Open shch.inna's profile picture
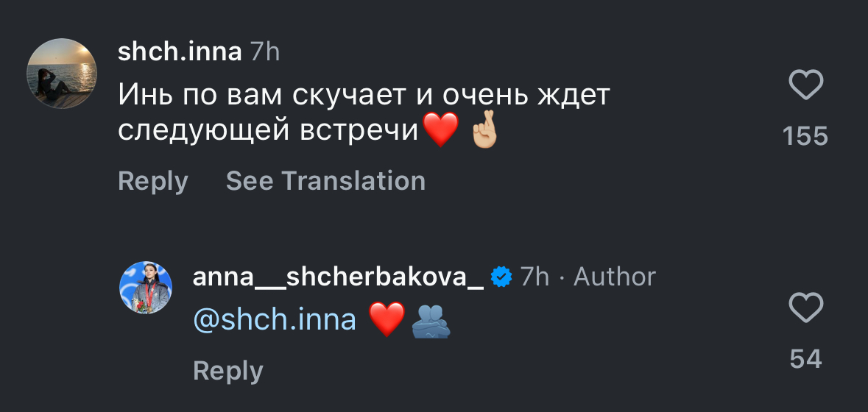Image resolution: width=868 pixels, height=412 pixels. (x=62, y=74)
